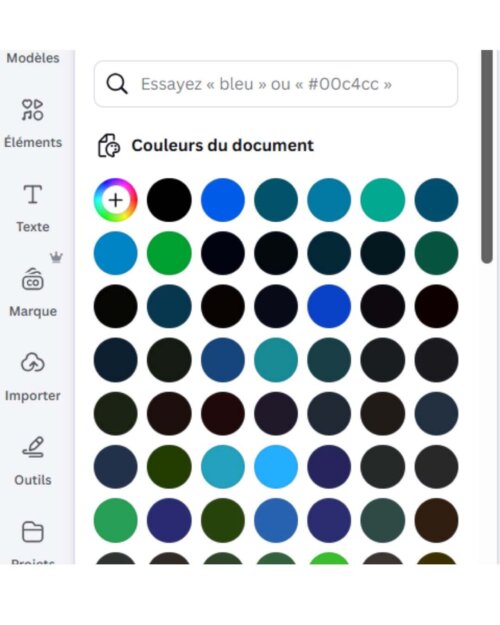Select the royal blue swatch in third row
The image size is (500, 625).
329,306
